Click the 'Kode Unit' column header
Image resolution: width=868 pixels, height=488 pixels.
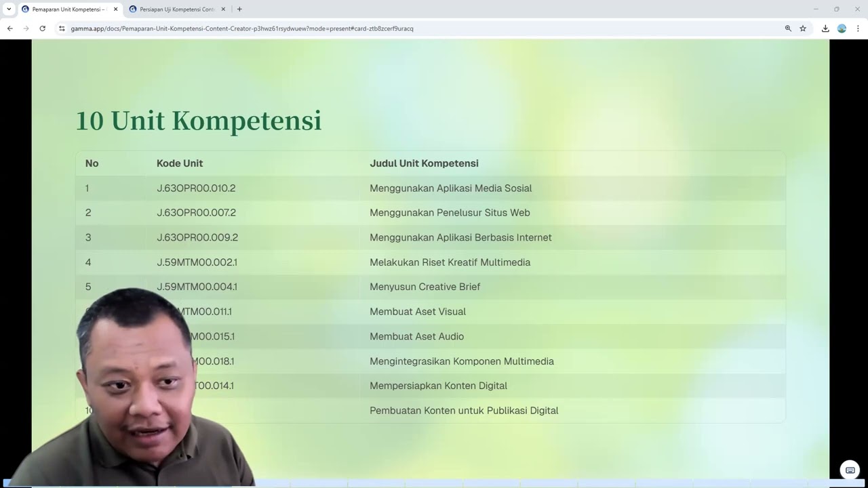pos(180,163)
